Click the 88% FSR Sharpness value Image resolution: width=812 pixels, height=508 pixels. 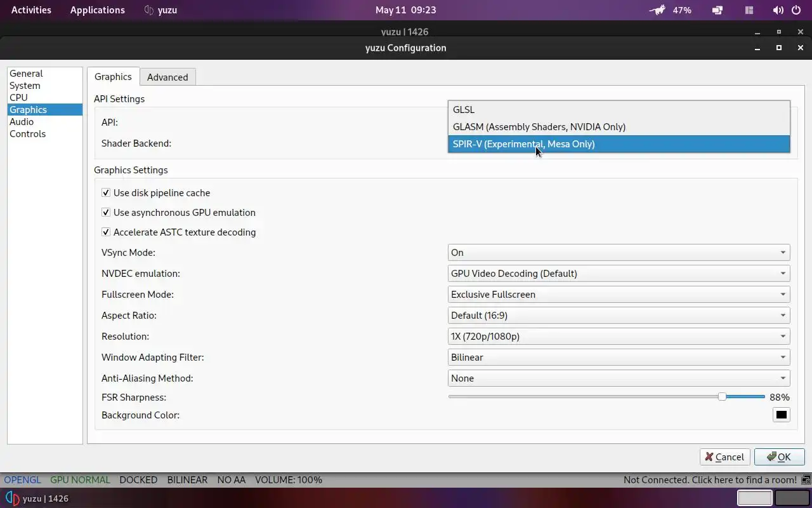(x=780, y=397)
